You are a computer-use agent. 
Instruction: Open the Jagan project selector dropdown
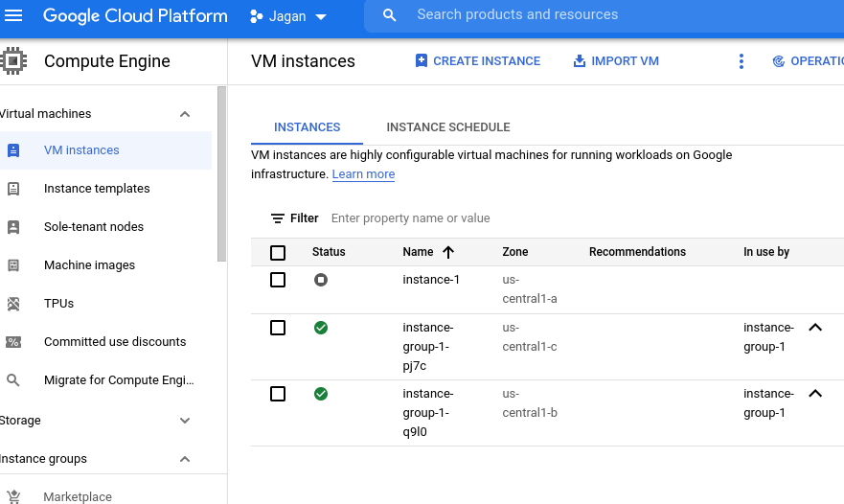tap(288, 16)
